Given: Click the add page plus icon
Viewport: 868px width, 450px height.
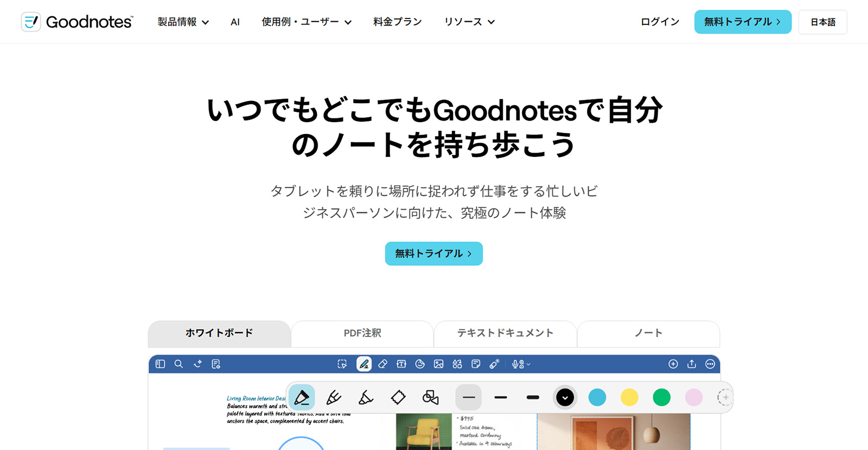Looking at the screenshot, I should (x=673, y=364).
